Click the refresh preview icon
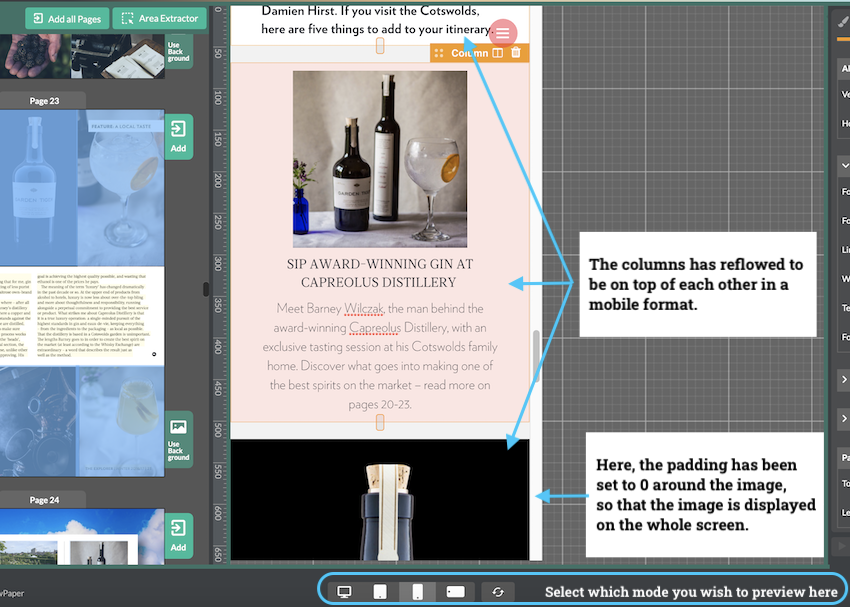The image size is (850, 607). (498, 592)
